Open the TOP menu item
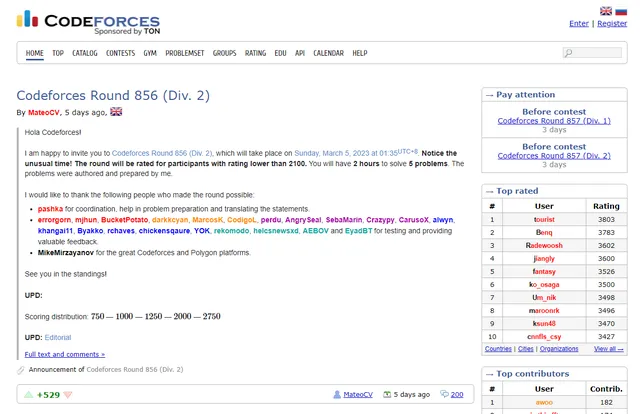 coord(58,53)
